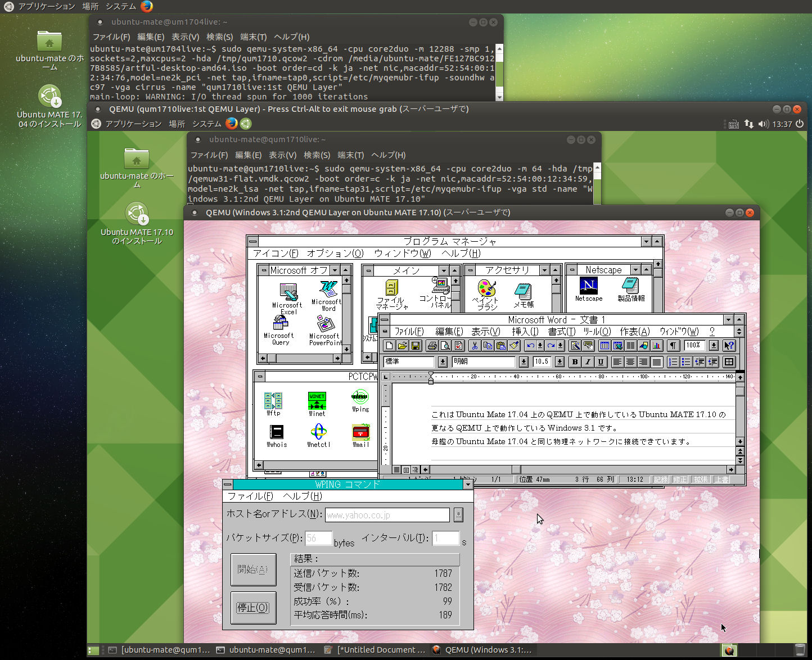The width and height of the screenshot is (812, 660).
Task: Open WPING host name dropdown arrow
Action: pyautogui.click(x=458, y=514)
